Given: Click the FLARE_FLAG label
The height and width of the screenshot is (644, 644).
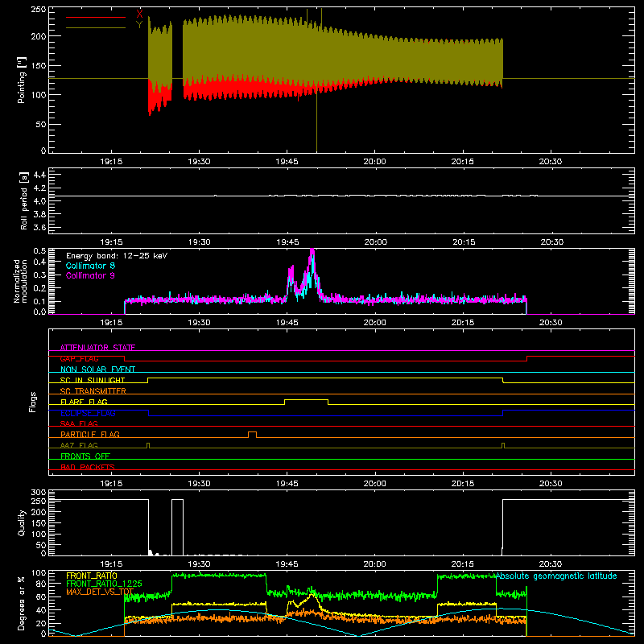Looking at the screenshot, I should coord(84,402).
